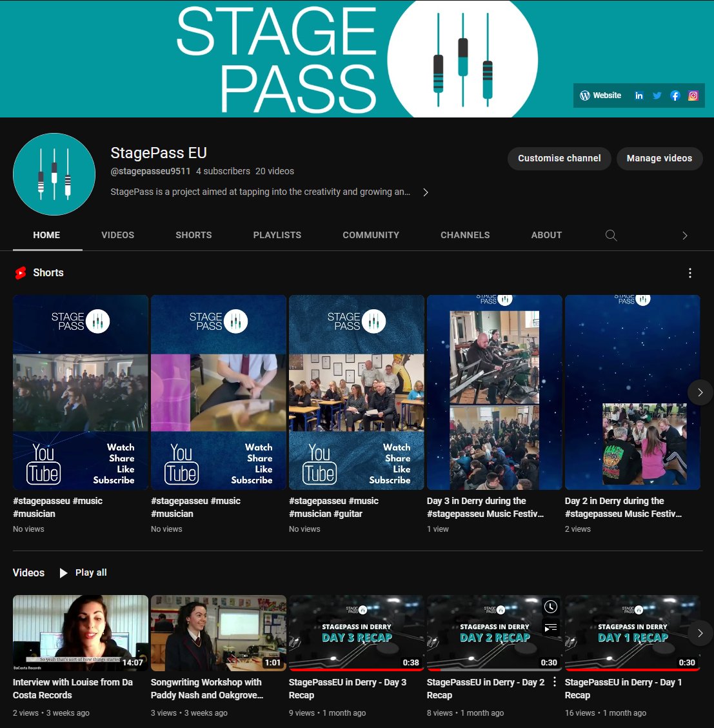The image size is (714, 728).
Task: Click the Play all triangle icon
Action: [64, 573]
